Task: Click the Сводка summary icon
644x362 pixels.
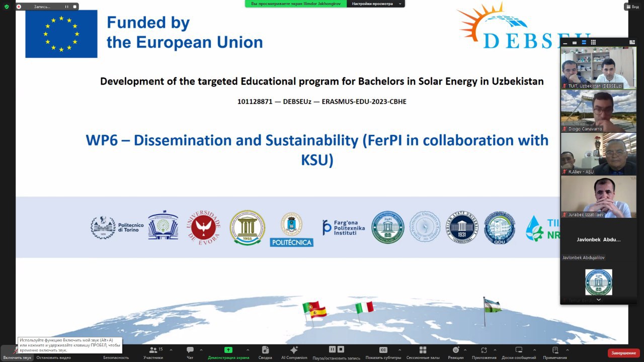Action: click(265, 350)
